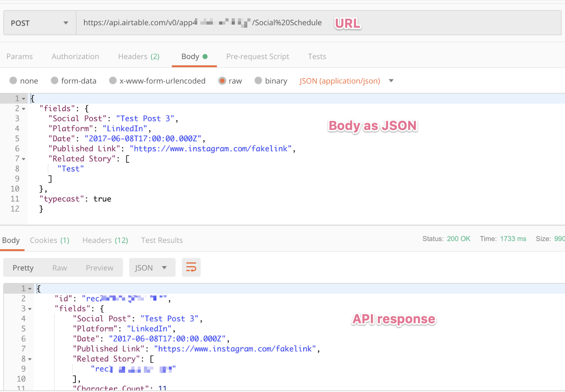Open the Authorization tab
Screen dimensions: 565x392
click(x=75, y=57)
